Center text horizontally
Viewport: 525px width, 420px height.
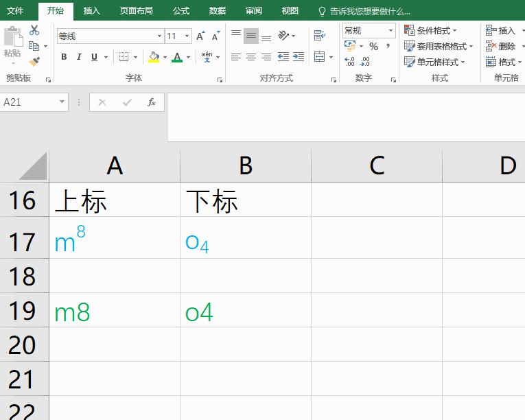[251, 57]
